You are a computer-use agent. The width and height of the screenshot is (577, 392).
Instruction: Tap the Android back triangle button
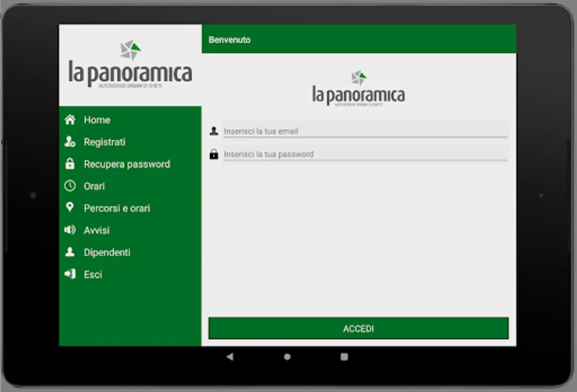pos(230,357)
